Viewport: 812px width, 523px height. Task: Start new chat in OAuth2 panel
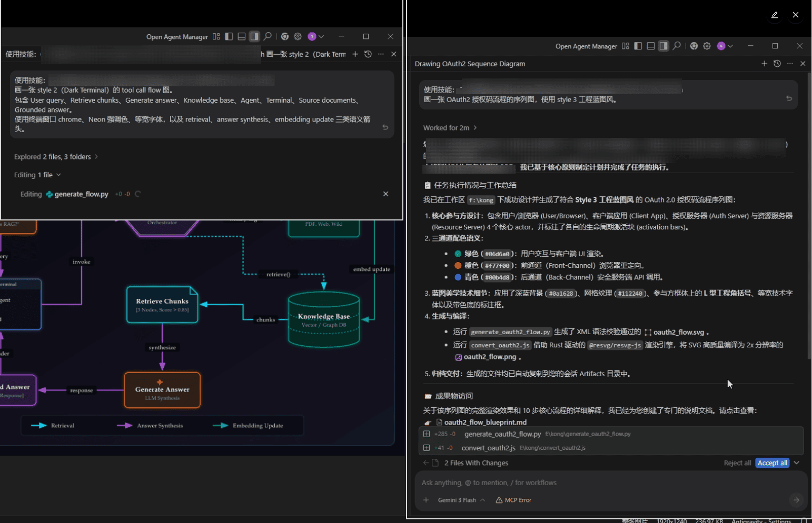point(764,64)
